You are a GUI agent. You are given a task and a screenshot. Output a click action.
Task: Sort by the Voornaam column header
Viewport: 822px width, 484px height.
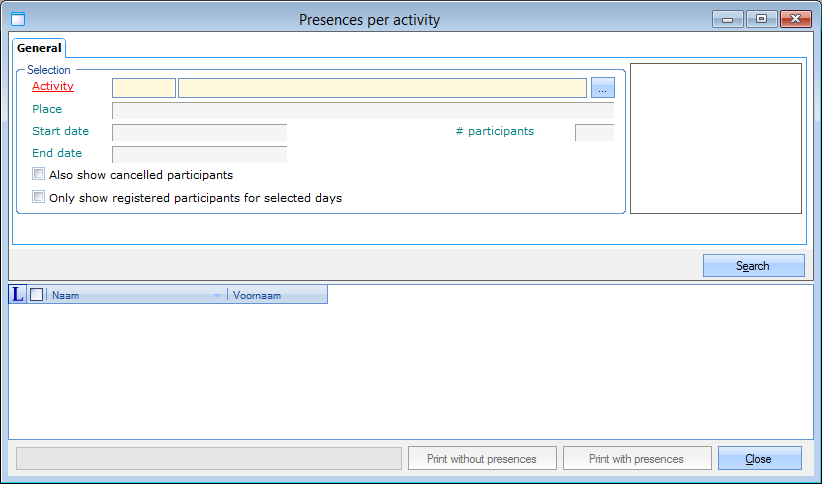(x=277, y=296)
